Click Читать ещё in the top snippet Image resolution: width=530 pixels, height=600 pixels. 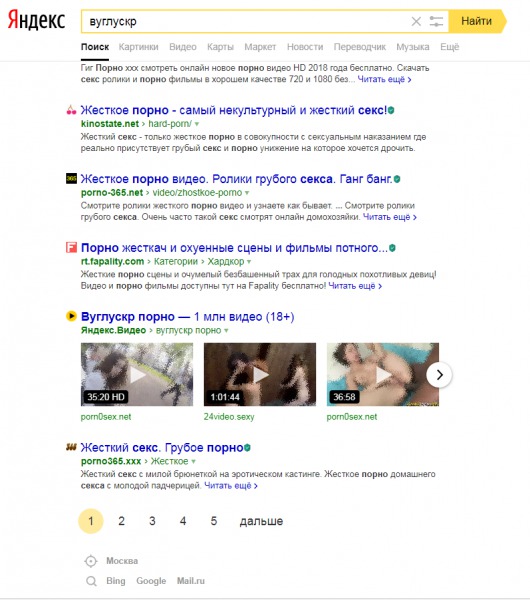coord(384,80)
